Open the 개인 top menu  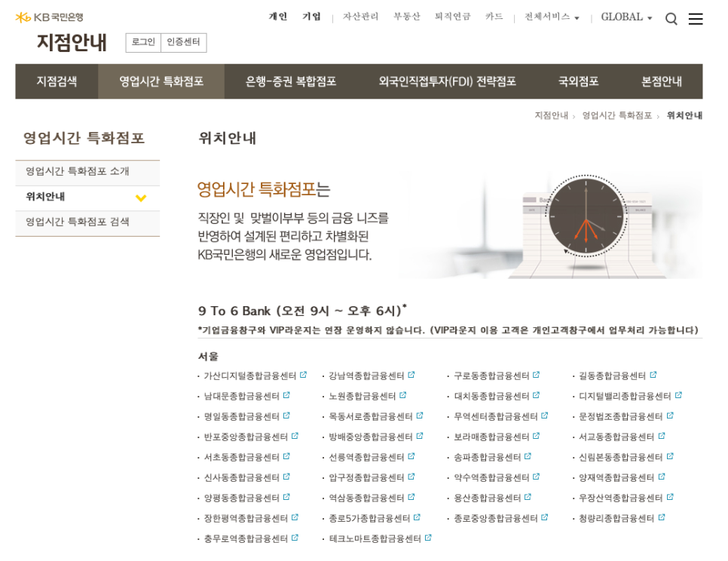(x=278, y=17)
